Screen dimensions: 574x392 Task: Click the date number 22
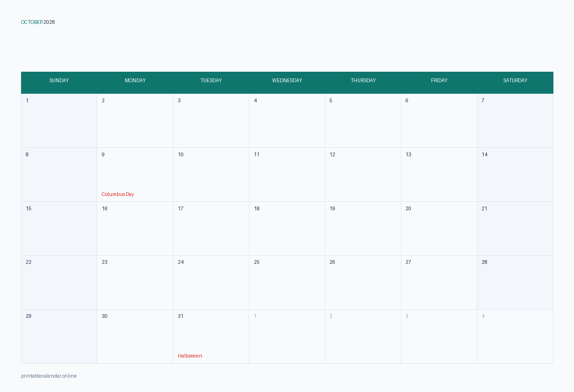point(29,262)
